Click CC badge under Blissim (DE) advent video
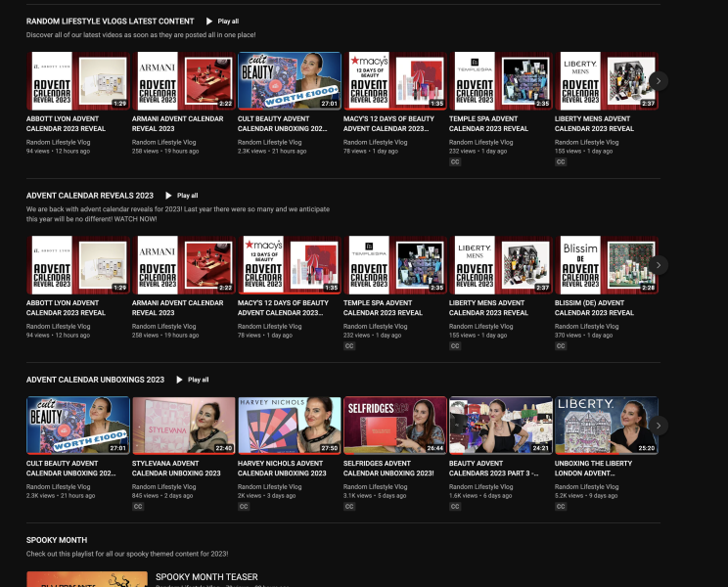The height and width of the screenshot is (587, 728). pyautogui.click(x=561, y=346)
